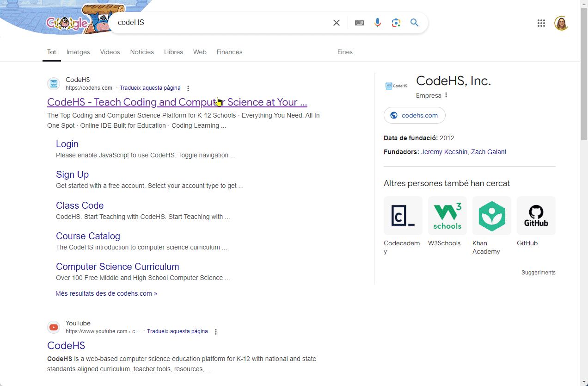Open three-dot menu beside YouTube result
588x386 pixels.
click(x=215, y=332)
